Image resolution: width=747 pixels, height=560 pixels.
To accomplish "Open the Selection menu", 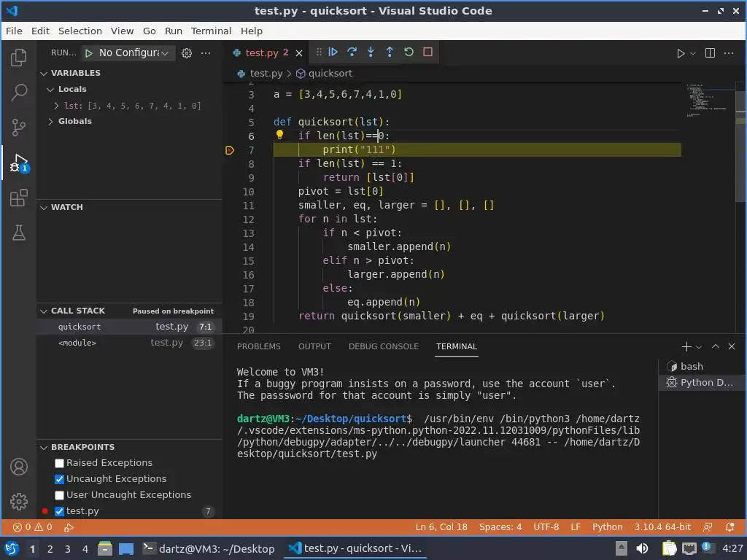I will coord(80,31).
